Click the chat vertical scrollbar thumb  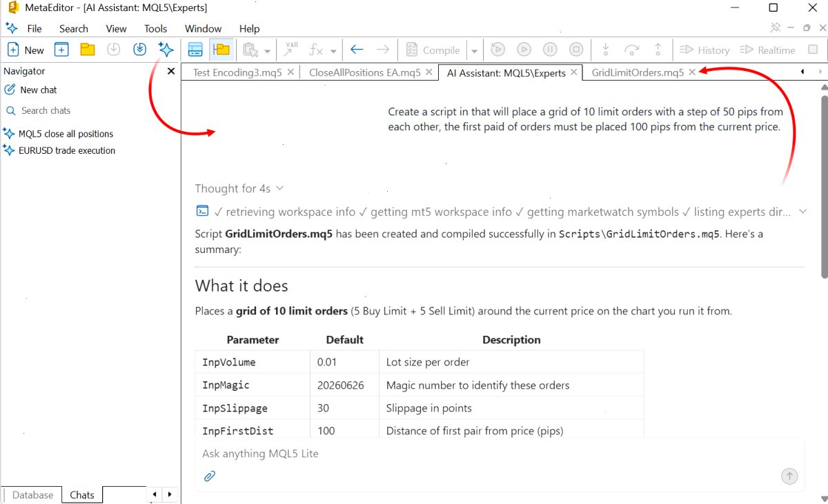tap(824, 186)
